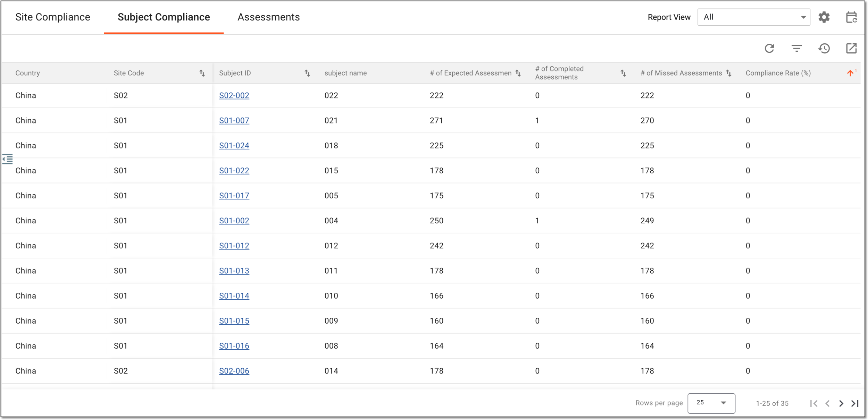Open subject link S01-013
This screenshot has height=420, width=868.
pos(234,271)
